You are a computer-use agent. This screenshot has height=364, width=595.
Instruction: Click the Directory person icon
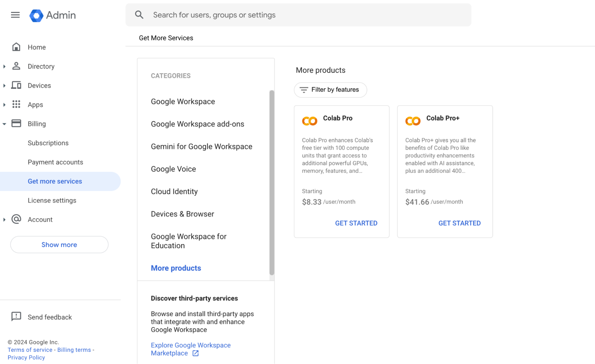16,66
